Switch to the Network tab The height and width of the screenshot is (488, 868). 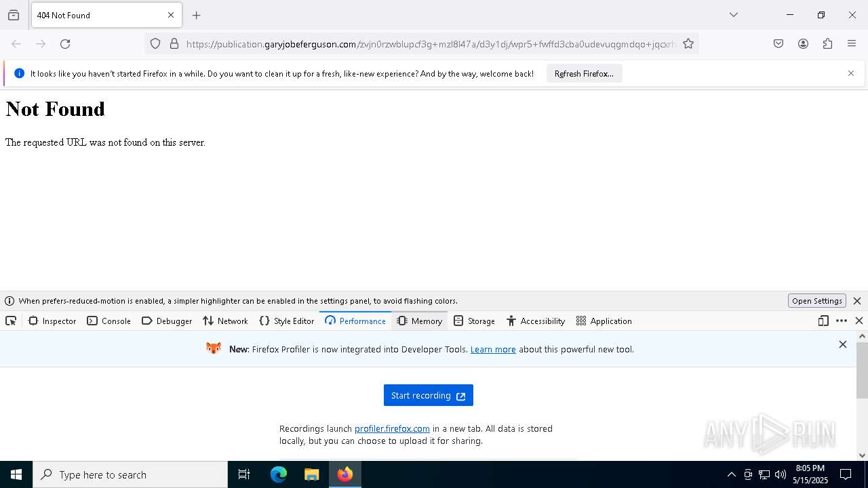pyautogui.click(x=225, y=321)
